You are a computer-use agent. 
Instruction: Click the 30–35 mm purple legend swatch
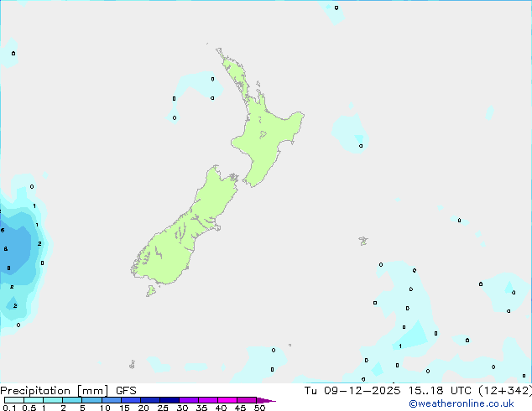pos(189,400)
